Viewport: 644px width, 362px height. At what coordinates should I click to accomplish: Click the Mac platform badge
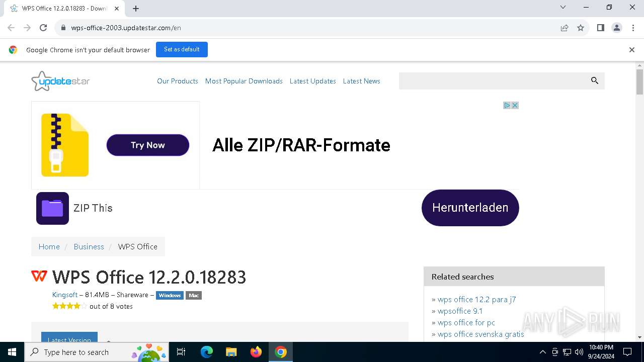[x=194, y=296]
